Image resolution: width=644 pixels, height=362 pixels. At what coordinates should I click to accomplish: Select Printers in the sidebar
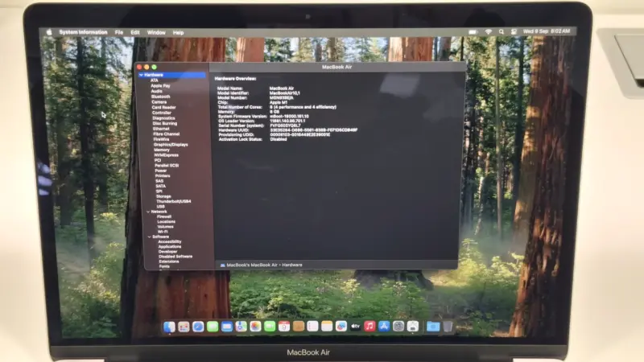tap(163, 175)
